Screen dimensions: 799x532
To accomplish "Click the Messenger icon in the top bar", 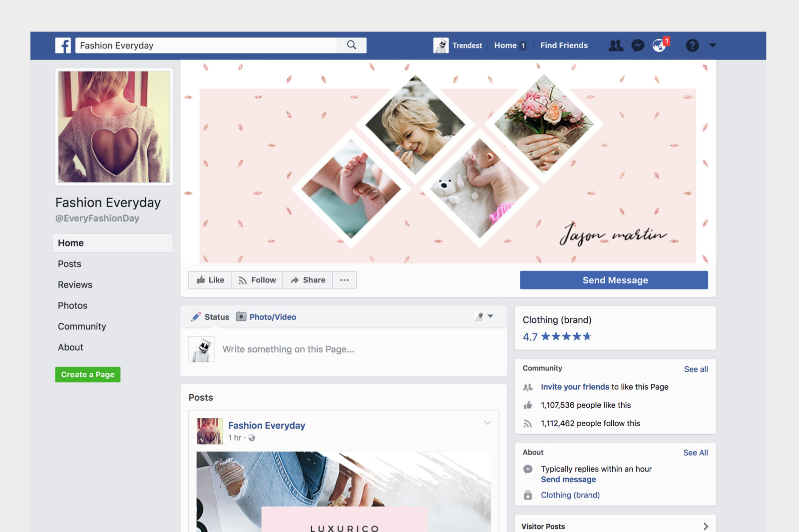I will tap(638, 45).
